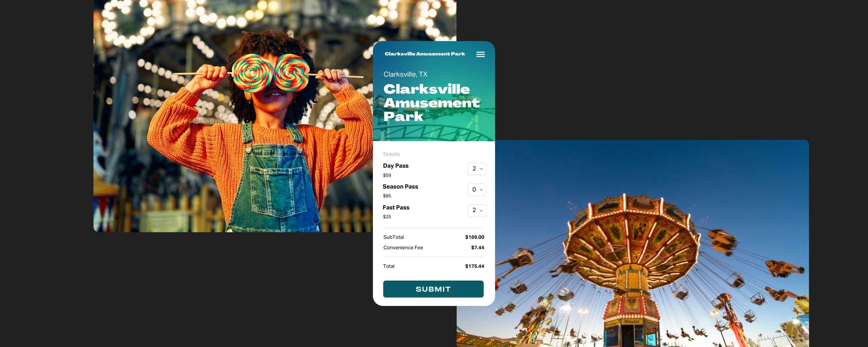Click the large Clarksville Amusement Park heading

point(431,103)
